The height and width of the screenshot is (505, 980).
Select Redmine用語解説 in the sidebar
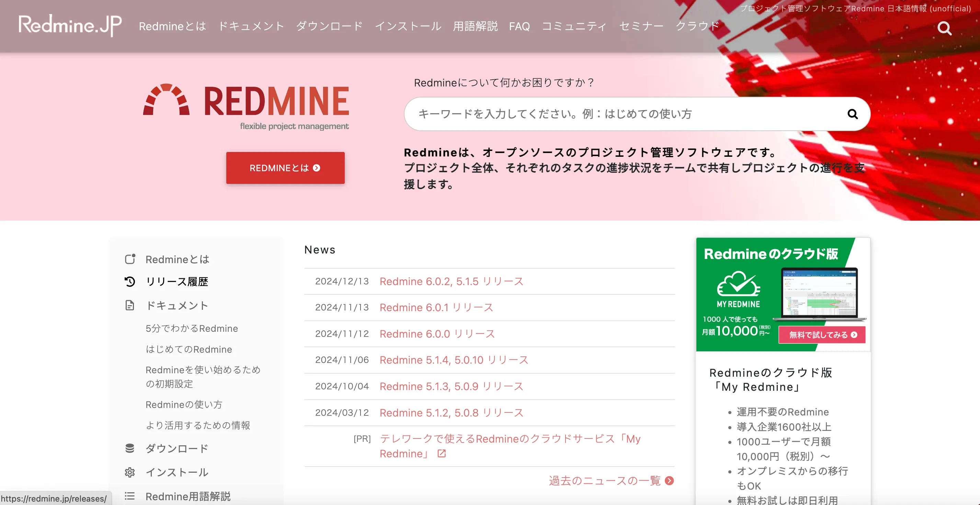click(188, 496)
